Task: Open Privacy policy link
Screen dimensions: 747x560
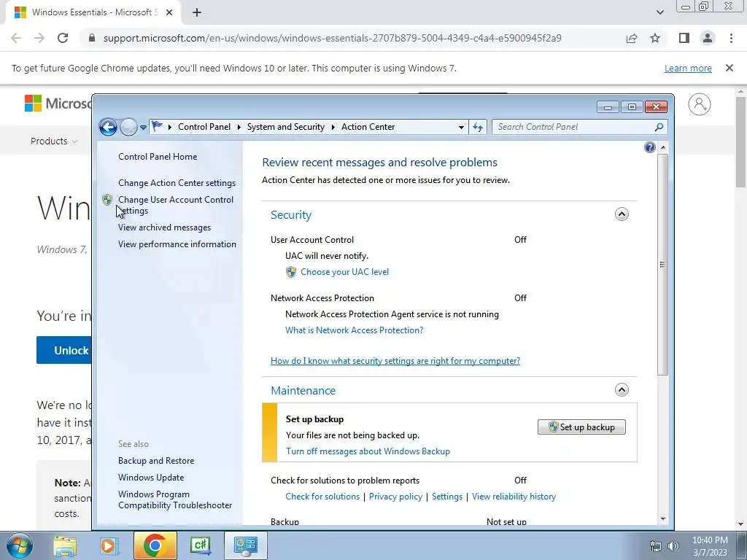Action: pyautogui.click(x=395, y=497)
